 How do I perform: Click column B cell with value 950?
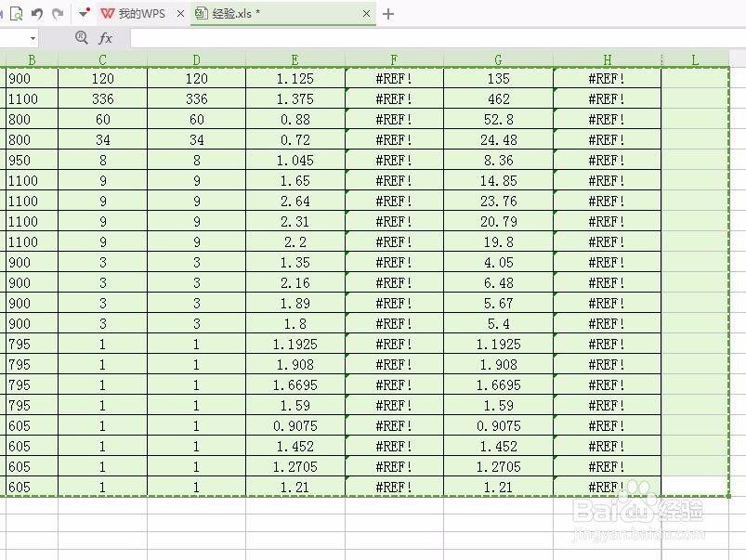32,161
